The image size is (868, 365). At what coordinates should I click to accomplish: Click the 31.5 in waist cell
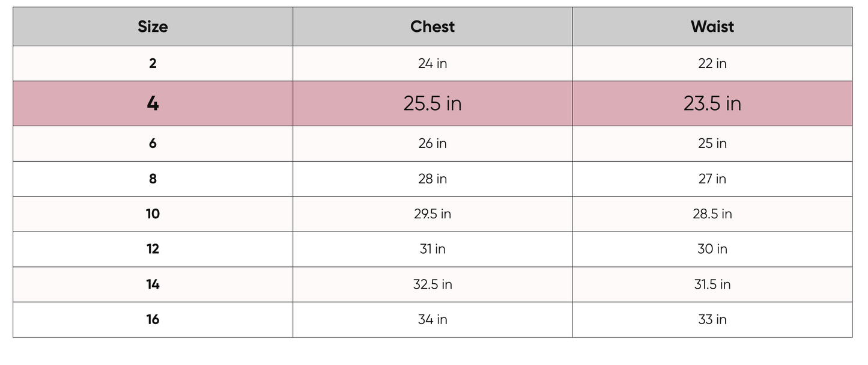[712, 284]
